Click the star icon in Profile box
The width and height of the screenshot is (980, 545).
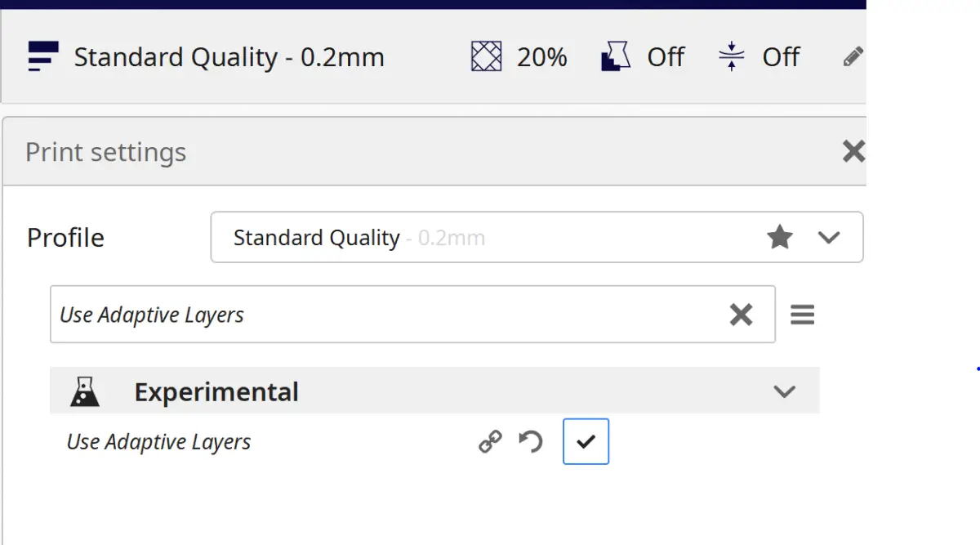tap(780, 238)
